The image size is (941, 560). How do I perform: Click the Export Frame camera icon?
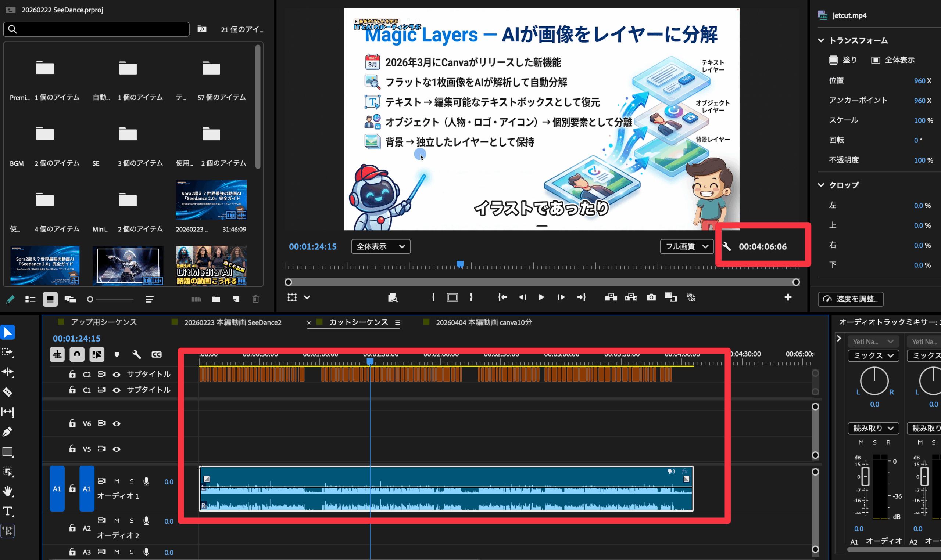coord(651,298)
